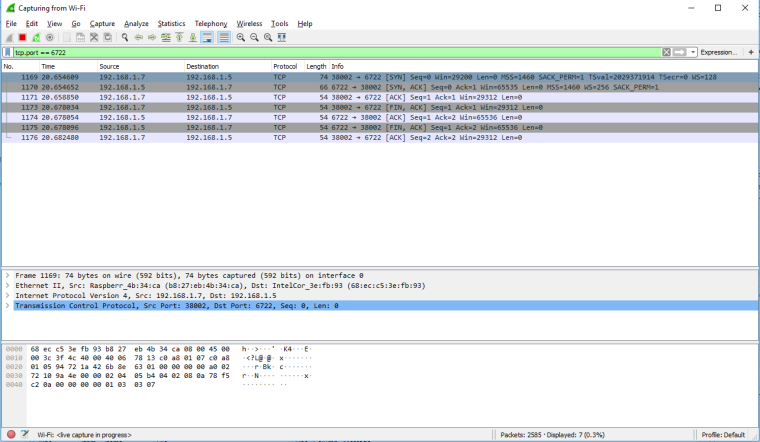This screenshot has width=760, height=442.
Task: Clear the display filter with X
Action: click(666, 52)
